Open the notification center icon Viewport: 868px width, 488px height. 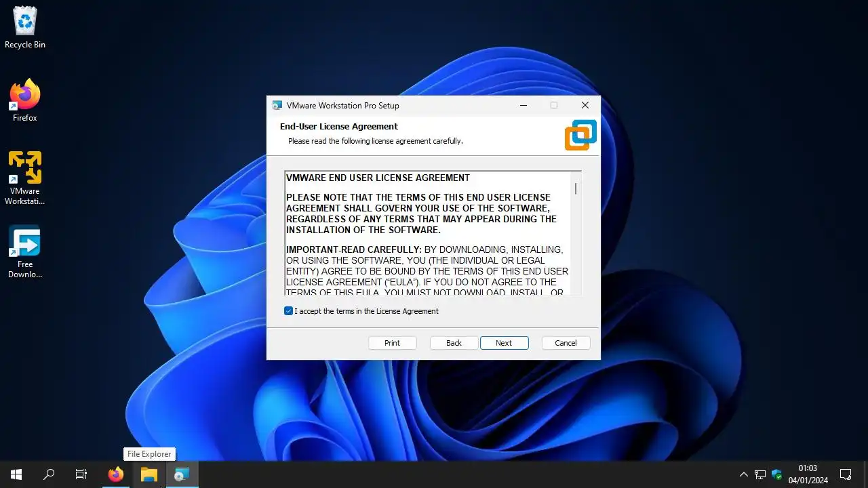coord(846,474)
